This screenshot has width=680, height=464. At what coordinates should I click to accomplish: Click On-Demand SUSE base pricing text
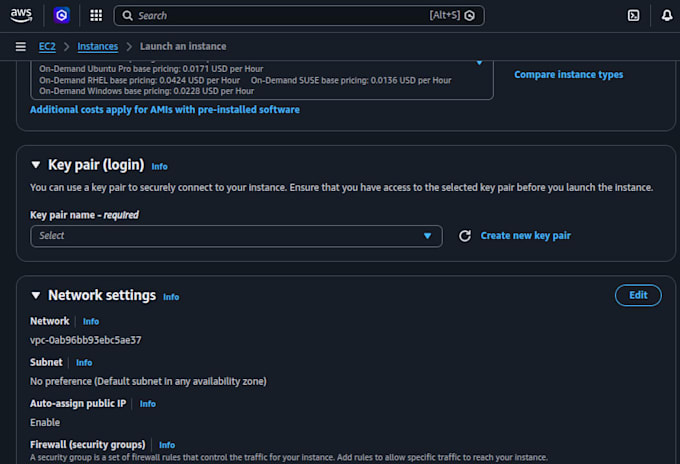(351, 80)
